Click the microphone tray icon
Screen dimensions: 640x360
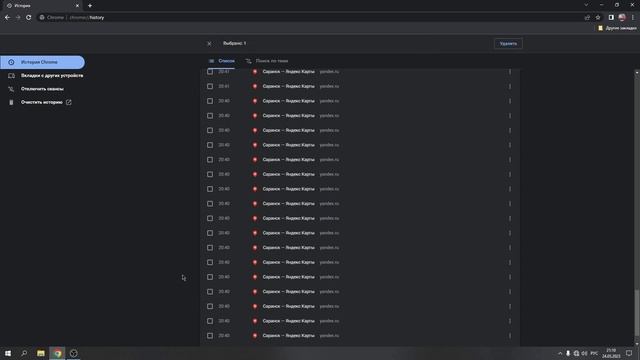click(x=568, y=353)
